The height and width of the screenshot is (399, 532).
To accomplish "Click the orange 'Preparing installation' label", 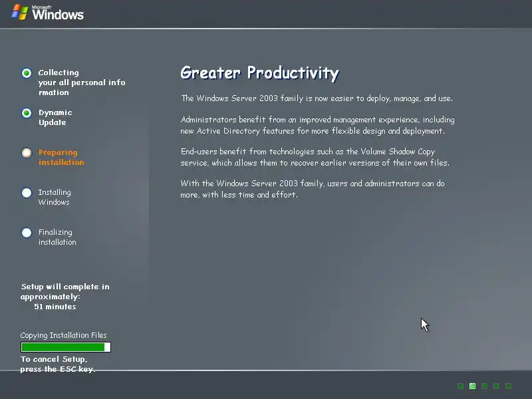I will 61,157.
